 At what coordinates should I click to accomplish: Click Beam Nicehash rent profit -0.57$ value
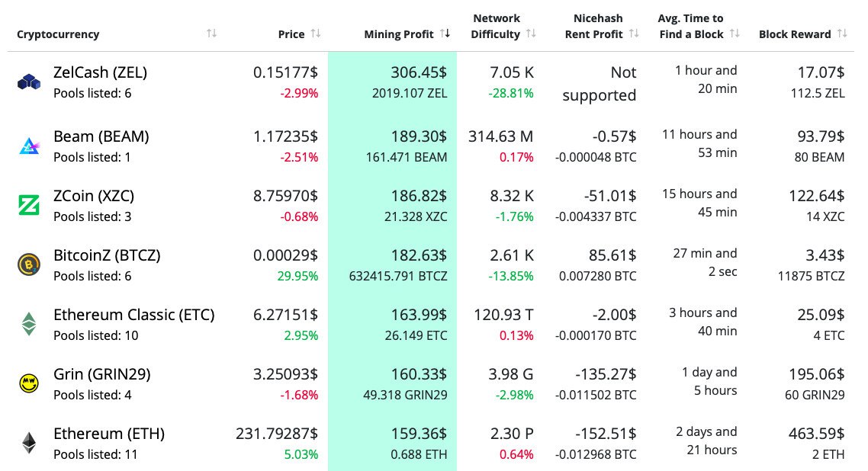click(x=615, y=136)
